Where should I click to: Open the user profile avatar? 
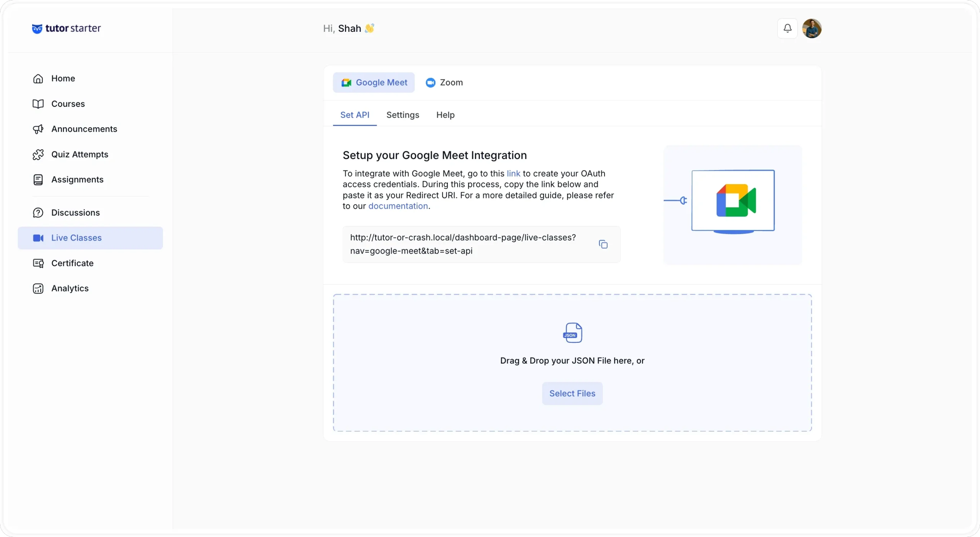[x=812, y=28]
